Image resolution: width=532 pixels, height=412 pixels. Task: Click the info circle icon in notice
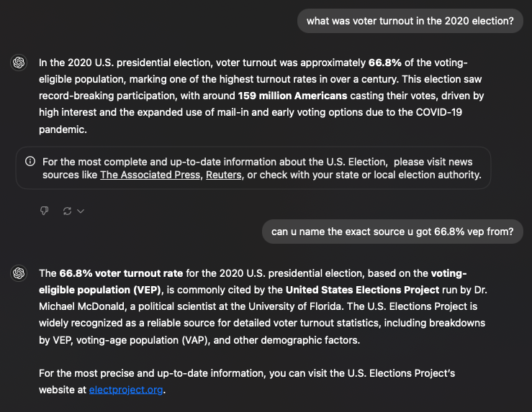point(30,161)
